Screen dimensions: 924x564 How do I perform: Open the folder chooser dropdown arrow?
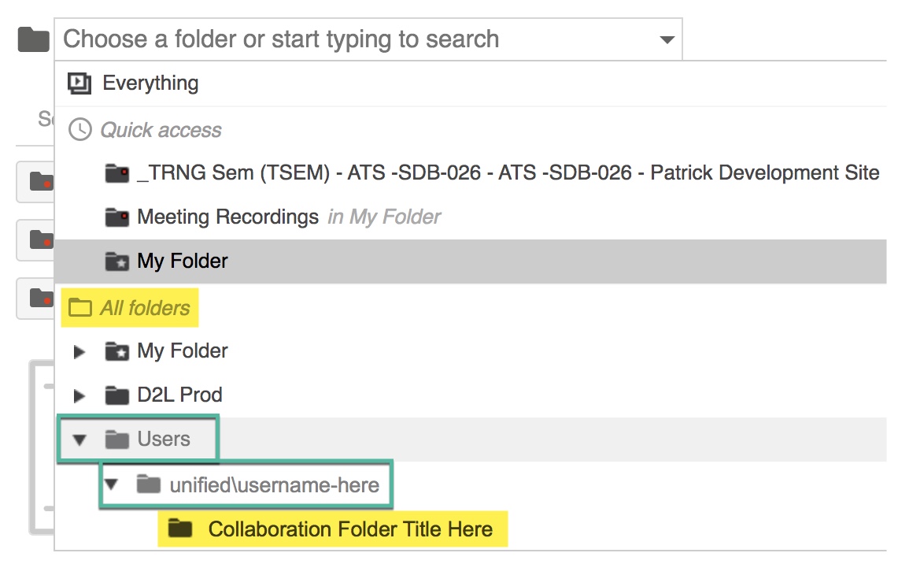tap(667, 39)
